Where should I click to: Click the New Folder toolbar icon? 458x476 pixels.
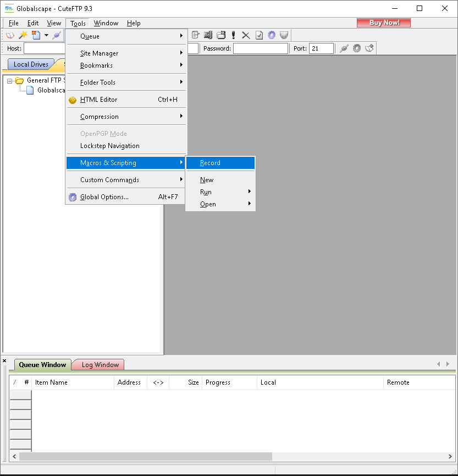tap(221, 35)
